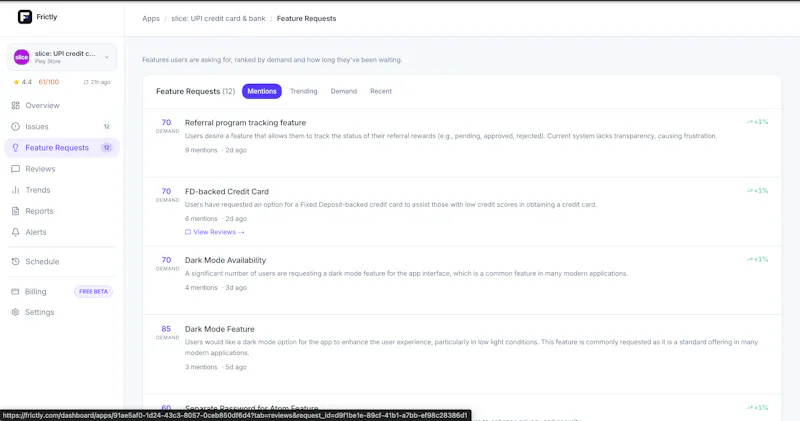Viewport: 800px width, 421px height.
Task: Switch to the Trending tab
Action: point(304,91)
